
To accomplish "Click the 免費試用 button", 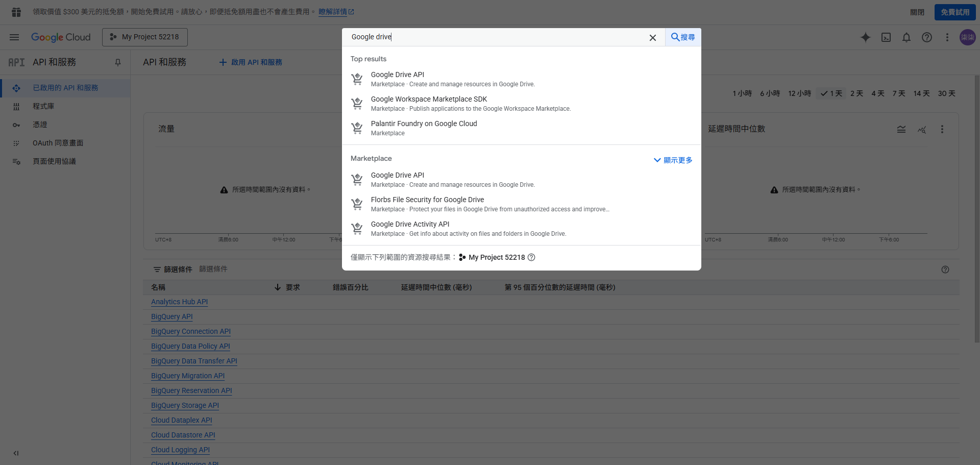I will [954, 11].
